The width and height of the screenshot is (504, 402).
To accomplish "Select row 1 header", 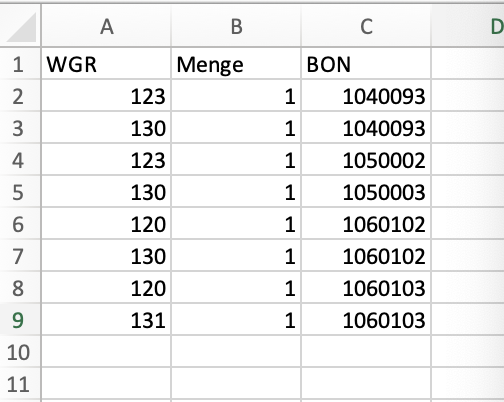I will pyautogui.click(x=20, y=64).
